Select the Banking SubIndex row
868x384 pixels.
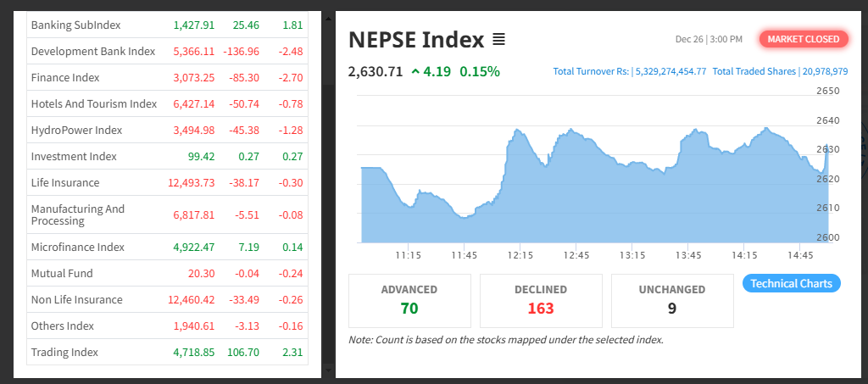click(x=167, y=25)
